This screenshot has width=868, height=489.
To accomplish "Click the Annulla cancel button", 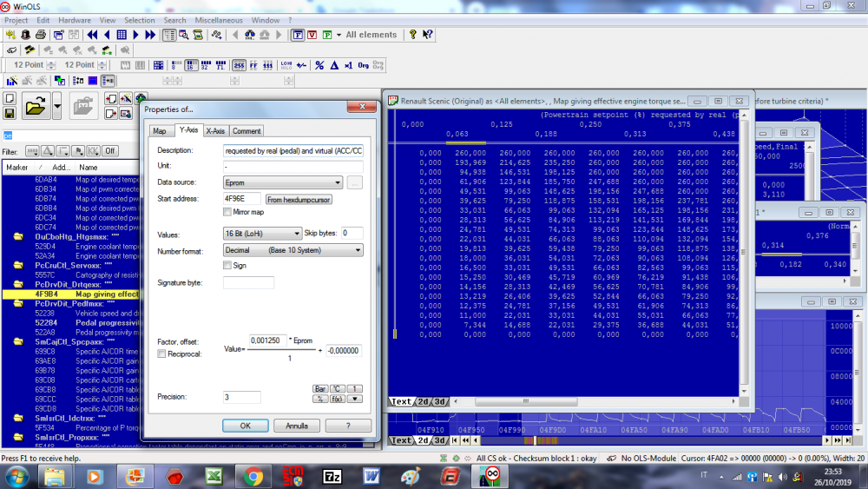I will 297,426.
